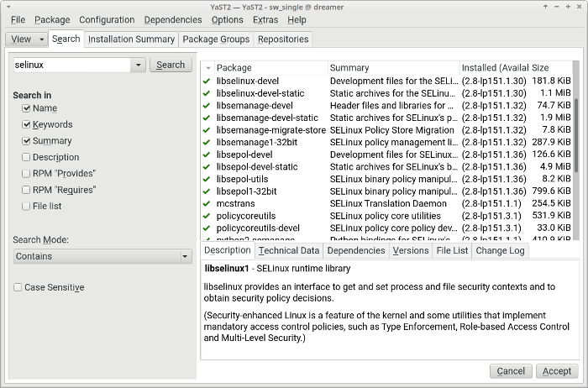Enable the Case Sensitive checkbox
Image resolution: width=588 pixels, height=388 pixels.
tap(18, 287)
